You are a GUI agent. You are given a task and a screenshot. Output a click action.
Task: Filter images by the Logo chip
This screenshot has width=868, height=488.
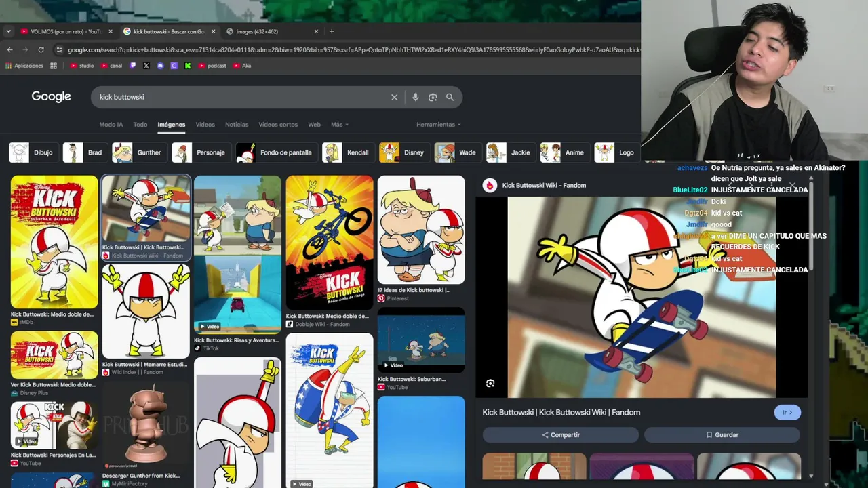pos(616,152)
